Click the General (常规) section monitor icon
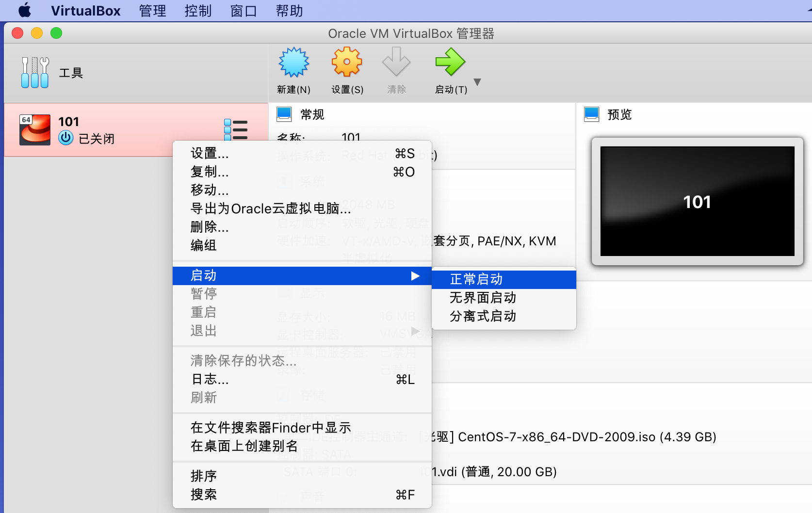The image size is (812, 513). (284, 114)
